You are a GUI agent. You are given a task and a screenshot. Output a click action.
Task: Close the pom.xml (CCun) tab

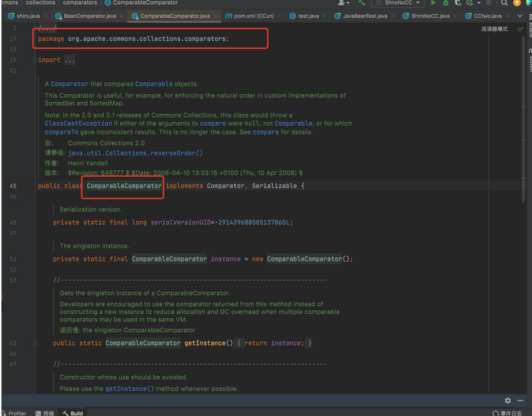tap(280, 16)
